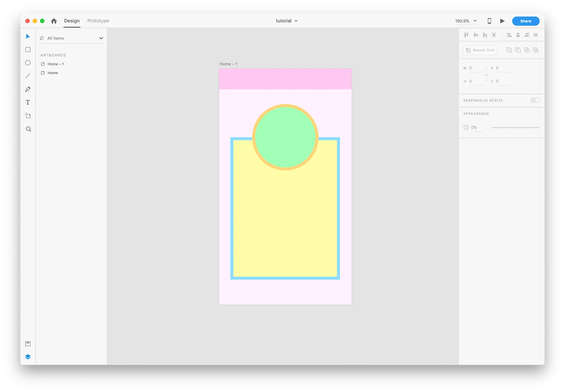The width and height of the screenshot is (565, 392).
Task: Click the Align Middle vertically icon
Action: pos(476,35)
